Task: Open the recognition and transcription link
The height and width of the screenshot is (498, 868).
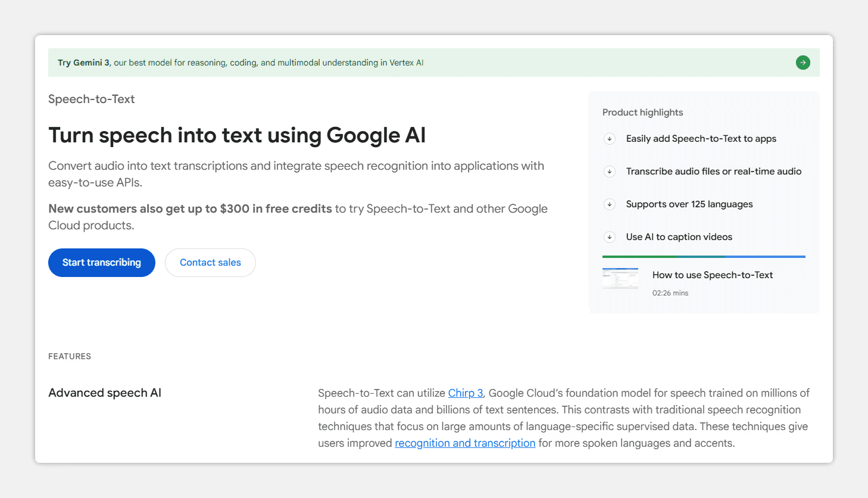Action: click(x=465, y=443)
